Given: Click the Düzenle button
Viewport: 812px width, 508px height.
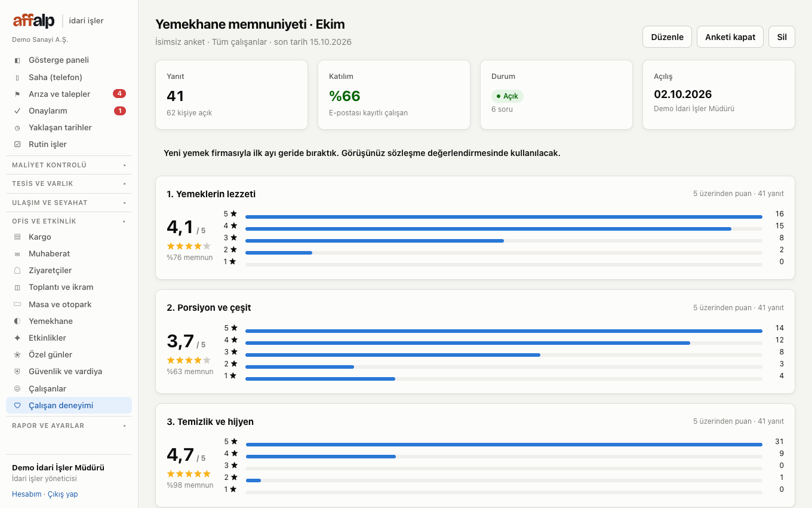Looking at the screenshot, I should [667, 37].
